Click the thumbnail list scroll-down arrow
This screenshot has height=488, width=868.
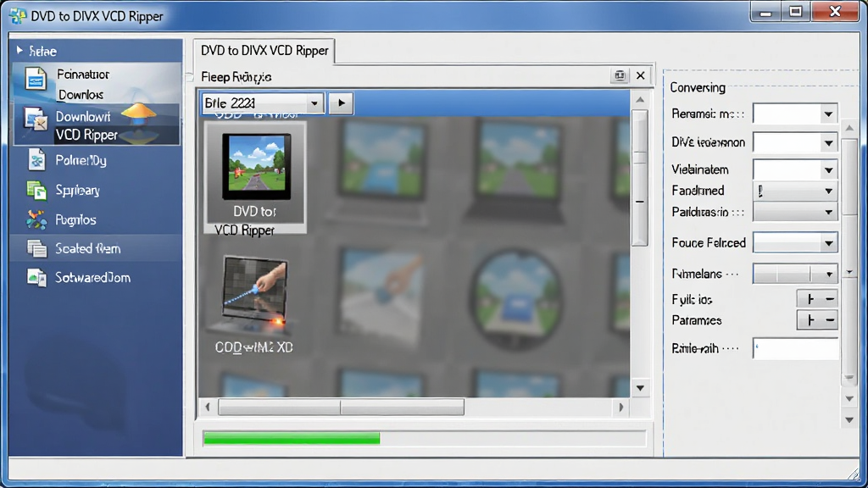(x=640, y=388)
